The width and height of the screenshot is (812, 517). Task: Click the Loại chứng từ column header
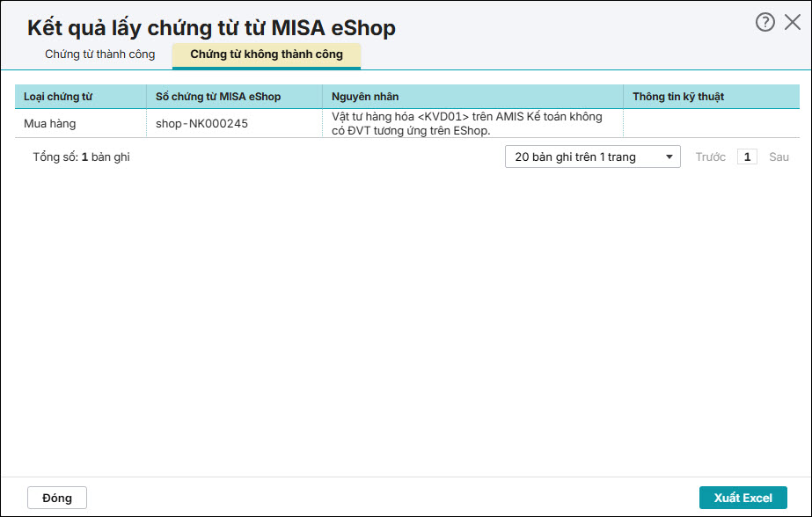58,96
